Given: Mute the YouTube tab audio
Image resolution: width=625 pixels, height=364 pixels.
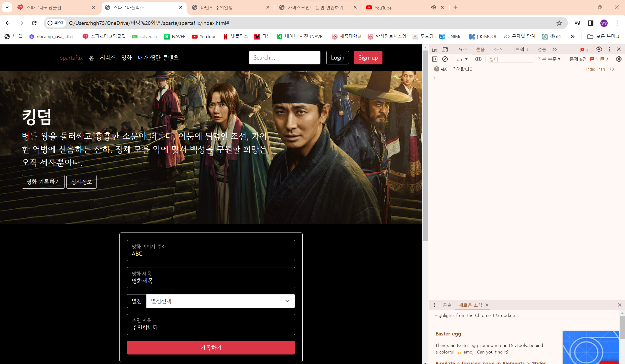Looking at the screenshot, I should click(433, 7).
